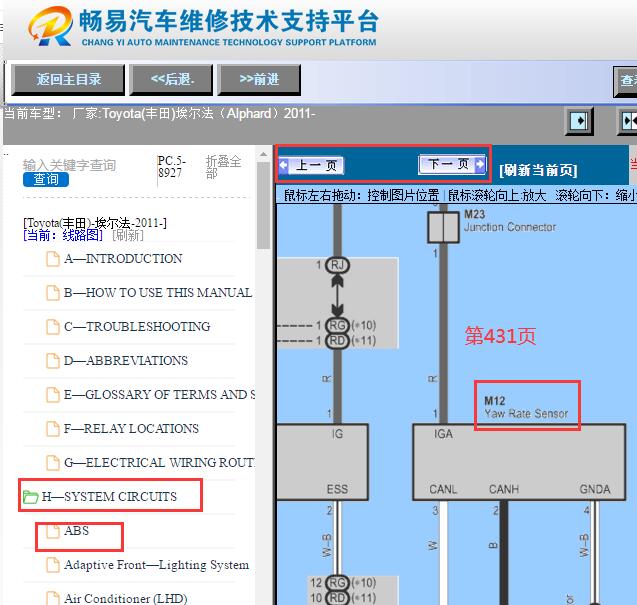The height and width of the screenshot is (605, 637).
Task: Click the PC.5-8927 text
Action: click(172, 167)
